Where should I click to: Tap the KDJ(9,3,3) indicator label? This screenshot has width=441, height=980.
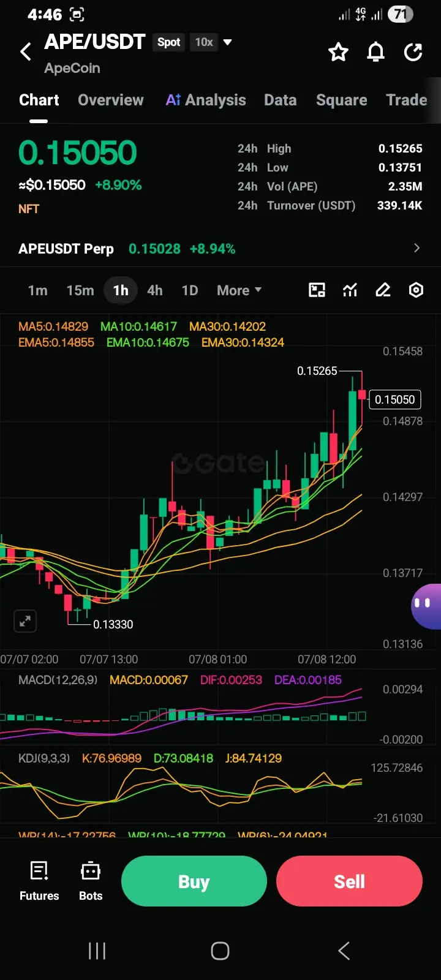[44, 758]
